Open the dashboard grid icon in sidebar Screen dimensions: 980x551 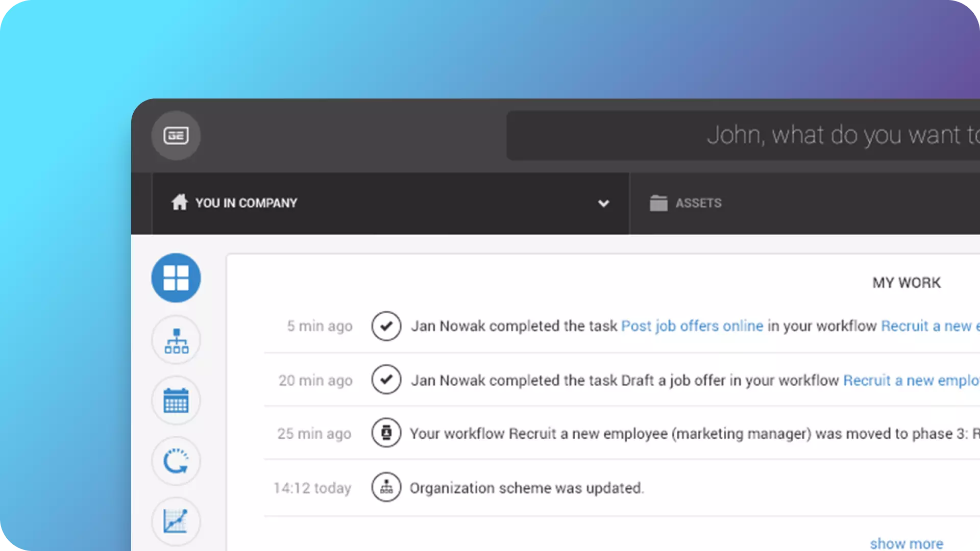coord(176,278)
